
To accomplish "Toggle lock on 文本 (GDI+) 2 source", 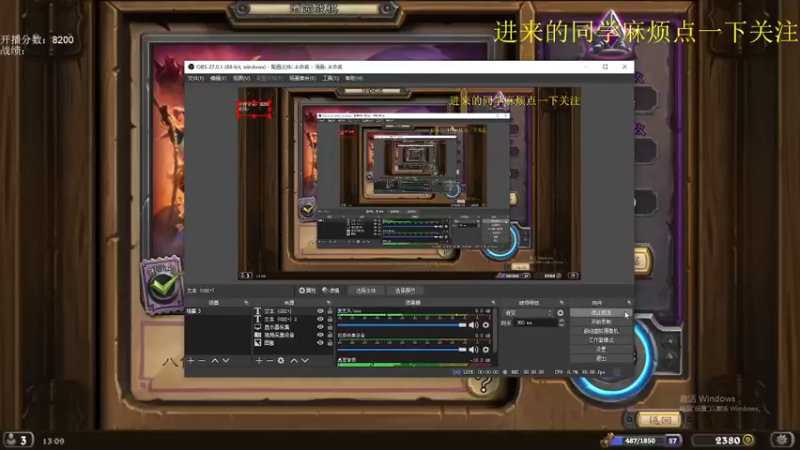I will coord(330,319).
